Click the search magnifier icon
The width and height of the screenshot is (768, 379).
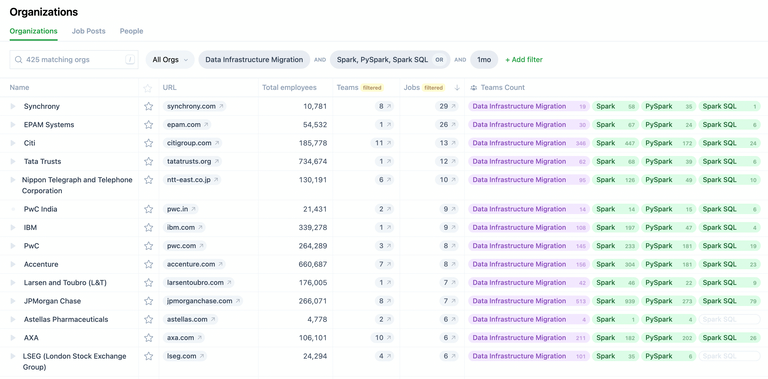pos(19,60)
